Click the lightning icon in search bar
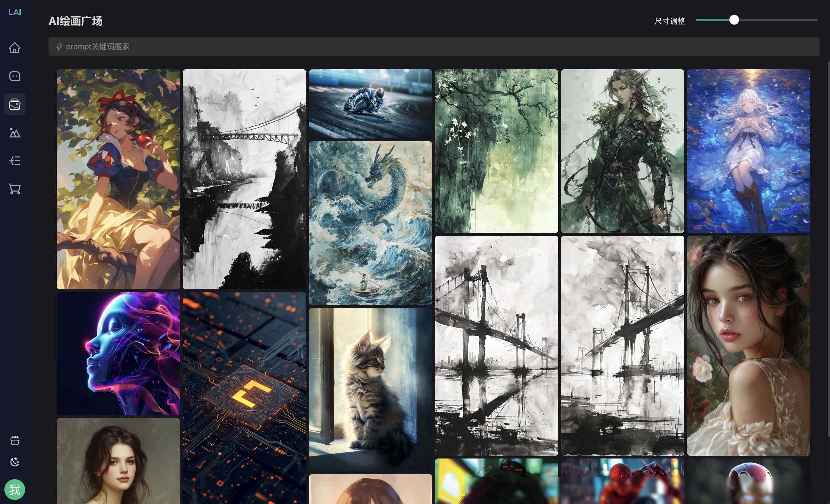This screenshot has width=830, height=504. click(59, 47)
